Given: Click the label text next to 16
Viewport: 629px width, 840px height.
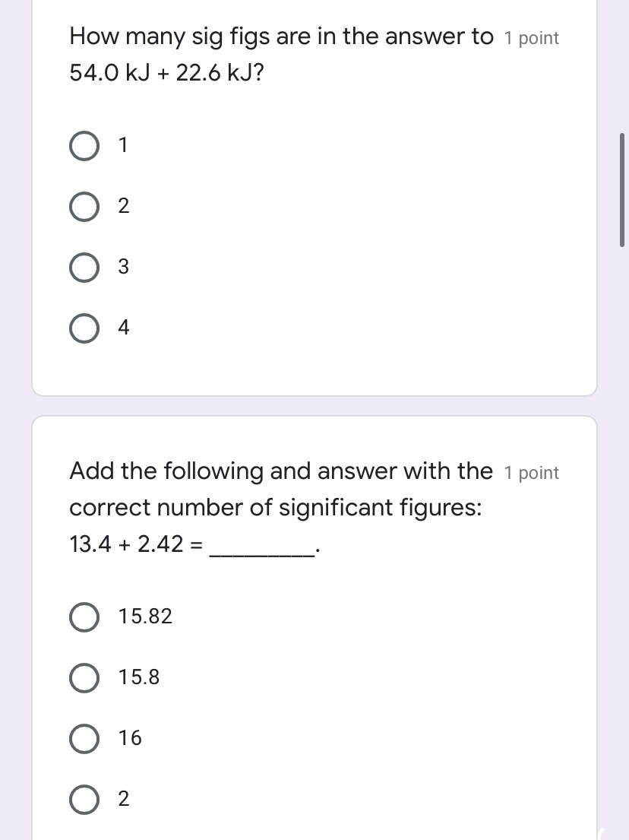Looking at the screenshot, I should (x=130, y=737).
